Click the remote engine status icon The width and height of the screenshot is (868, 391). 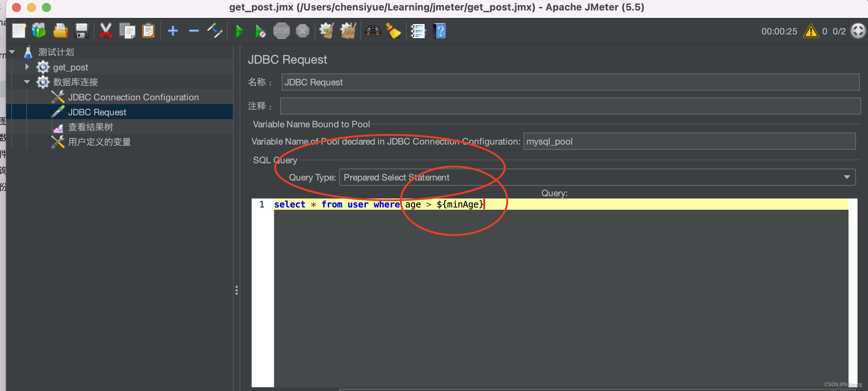pos(858,31)
